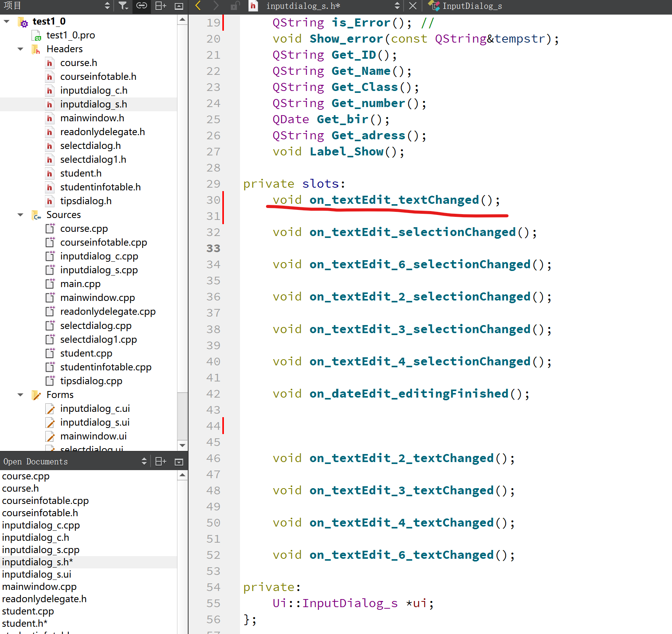Select studentinfotable.h header file
This screenshot has height=634, width=672.
click(101, 187)
